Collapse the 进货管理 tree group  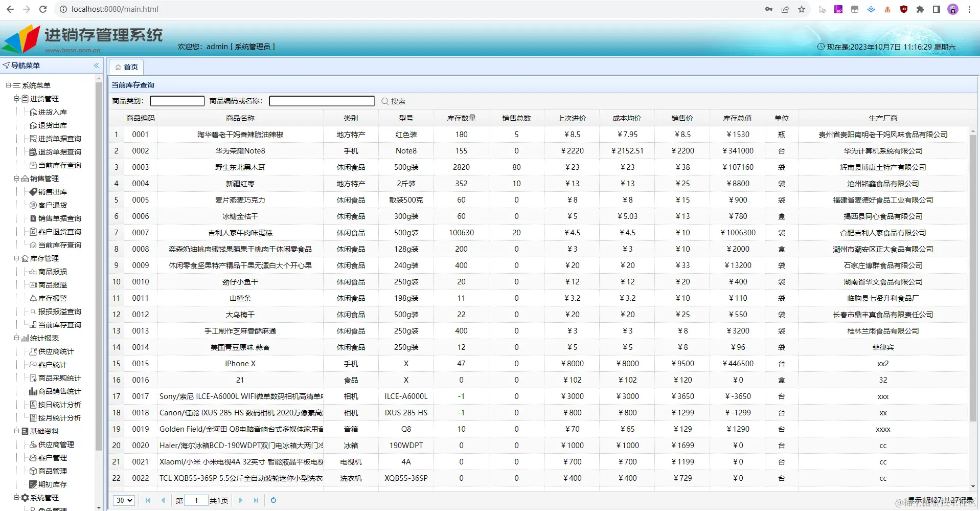pyautogui.click(x=16, y=98)
